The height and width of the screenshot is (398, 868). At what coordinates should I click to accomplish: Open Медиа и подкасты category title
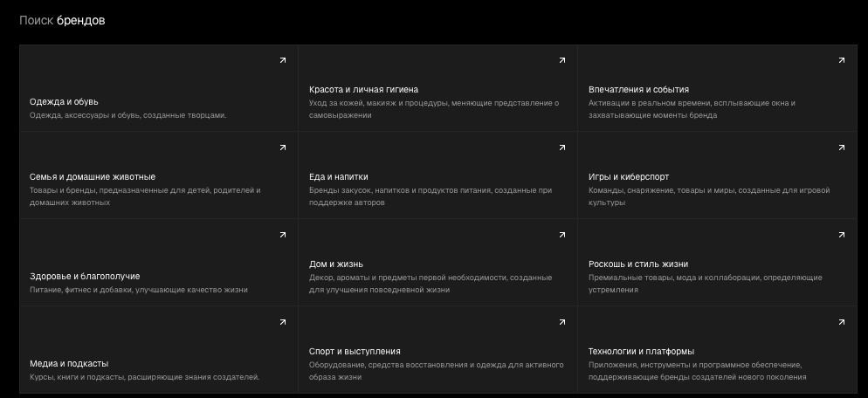point(69,364)
